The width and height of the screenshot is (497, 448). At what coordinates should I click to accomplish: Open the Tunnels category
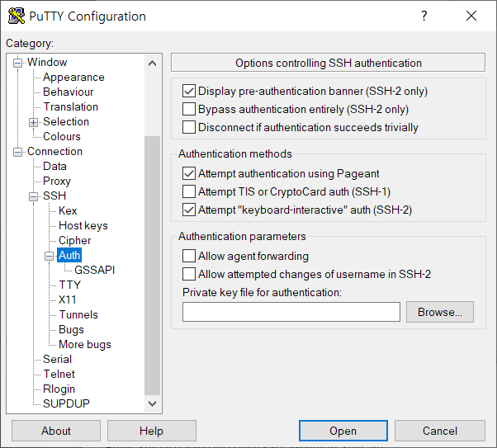78,315
